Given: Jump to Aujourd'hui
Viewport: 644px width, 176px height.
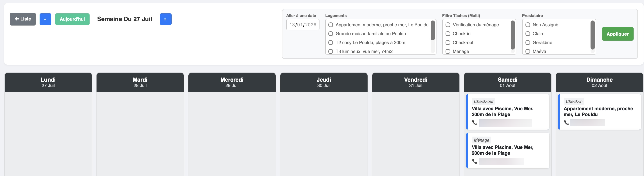Looking at the screenshot, I should click(x=72, y=19).
